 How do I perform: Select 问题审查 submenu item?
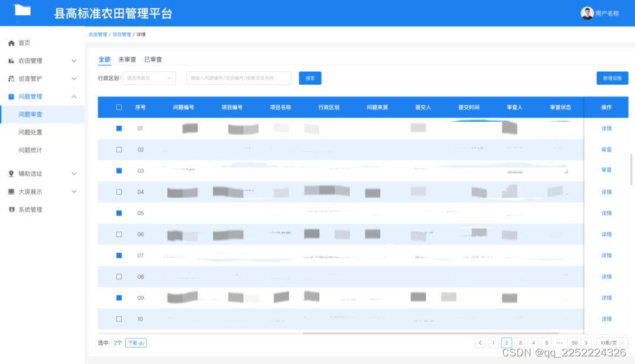tap(31, 114)
